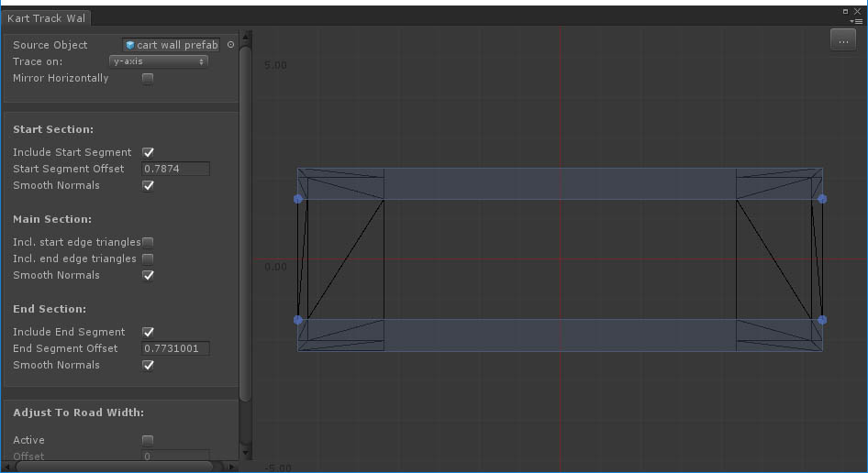Click the End Segment Offset label
The height and width of the screenshot is (473, 868).
click(65, 348)
